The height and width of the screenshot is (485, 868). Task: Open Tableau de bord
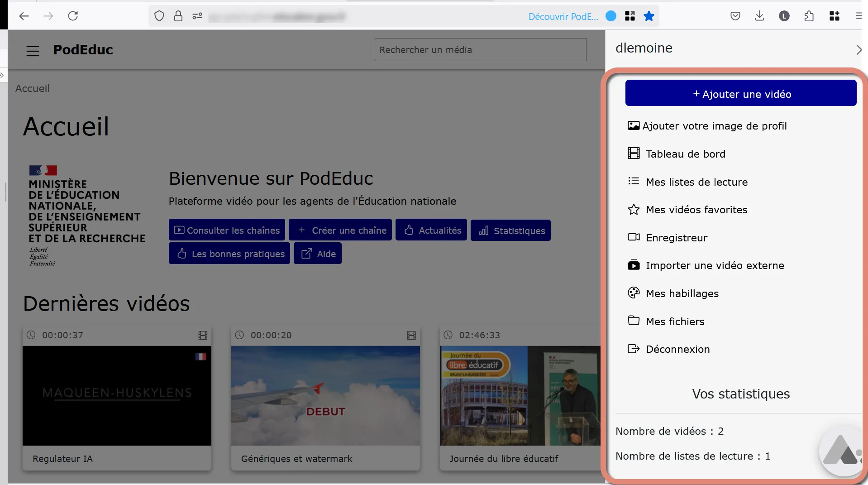(x=676, y=154)
